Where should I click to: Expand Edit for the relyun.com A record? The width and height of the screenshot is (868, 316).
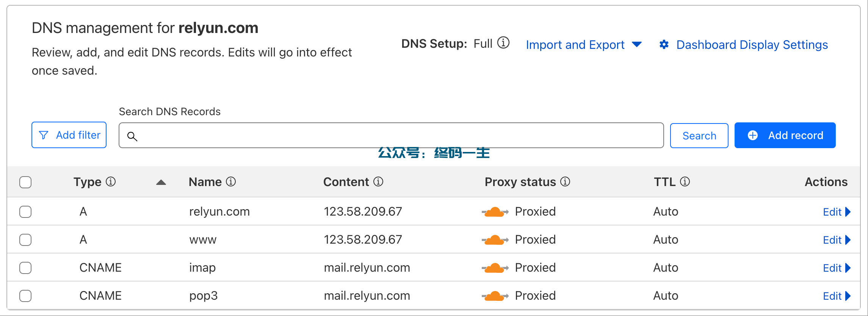coord(837,212)
